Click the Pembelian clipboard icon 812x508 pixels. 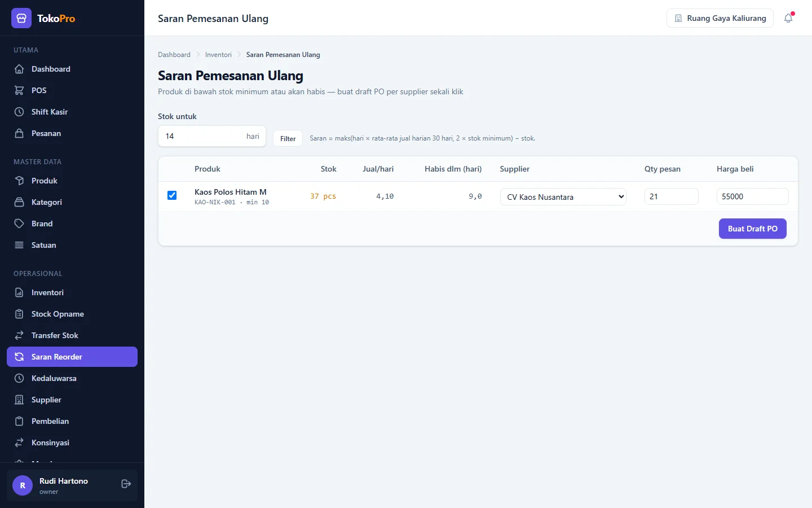(x=19, y=421)
